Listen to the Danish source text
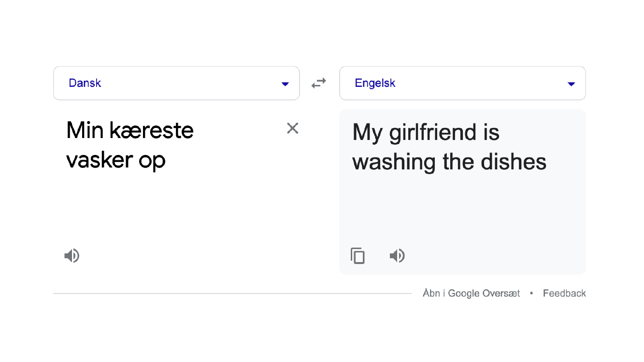The width and height of the screenshot is (644, 362). click(72, 255)
